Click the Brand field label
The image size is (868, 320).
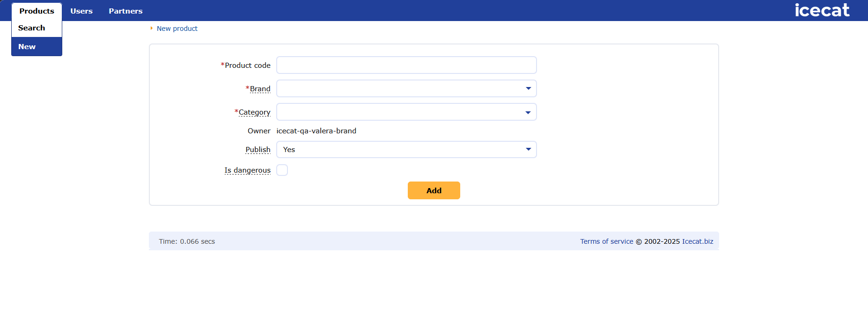click(260, 89)
